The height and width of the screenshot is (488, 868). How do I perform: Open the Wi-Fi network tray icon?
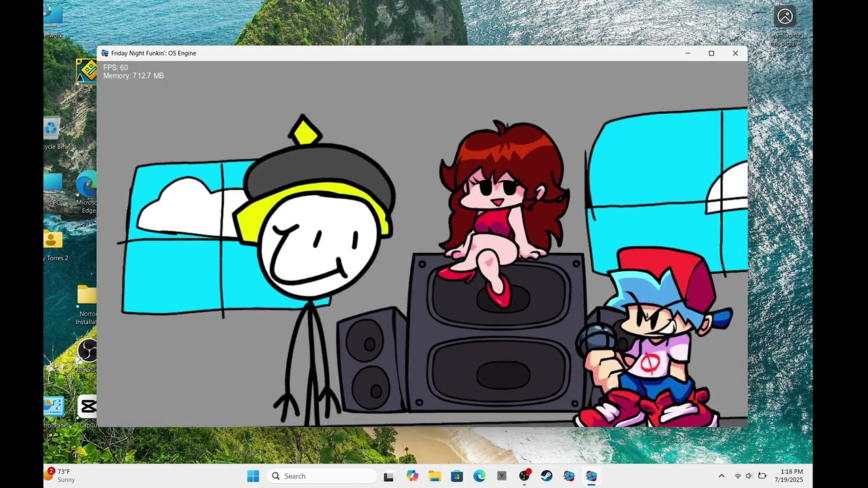click(738, 476)
